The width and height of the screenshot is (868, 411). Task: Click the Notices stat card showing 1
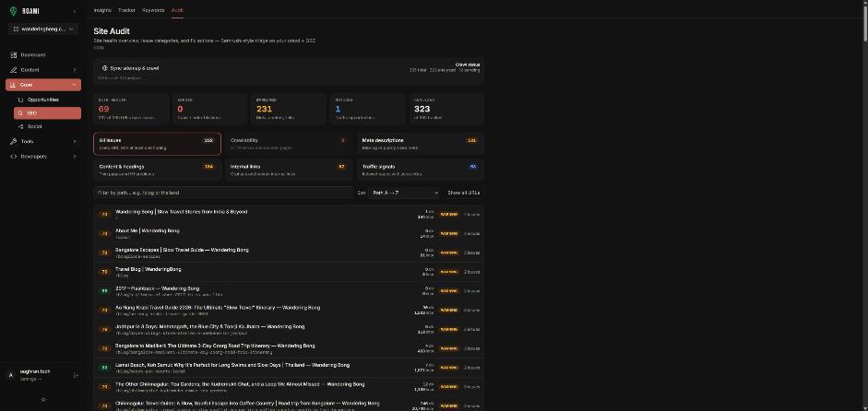pos(367,109)
